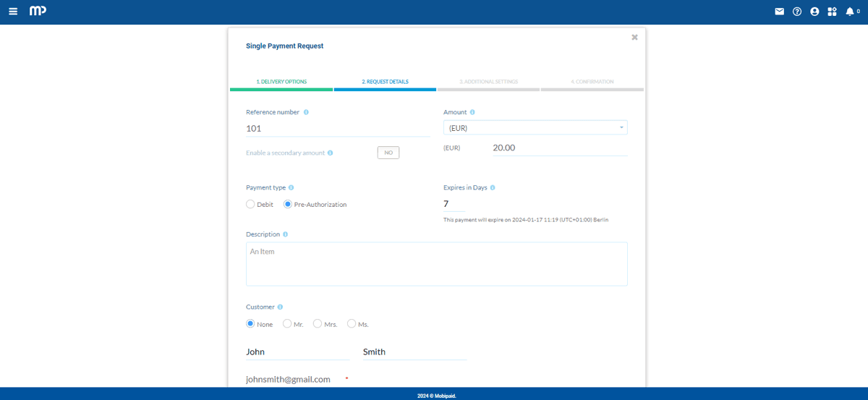Open the user account profile icon
Image resolution: width=868 pixels, height=400 pixels.
coord(814,12)
